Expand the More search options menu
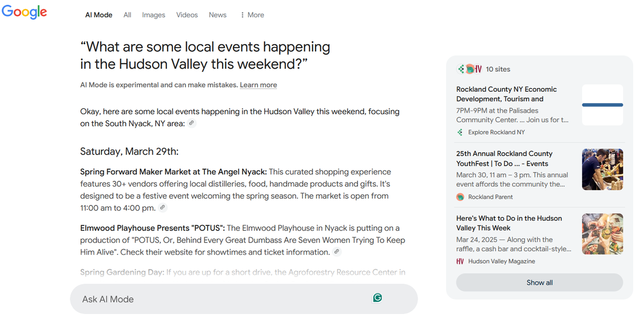The height and width of the screenshot is (322, 644). tap(252, 15)
